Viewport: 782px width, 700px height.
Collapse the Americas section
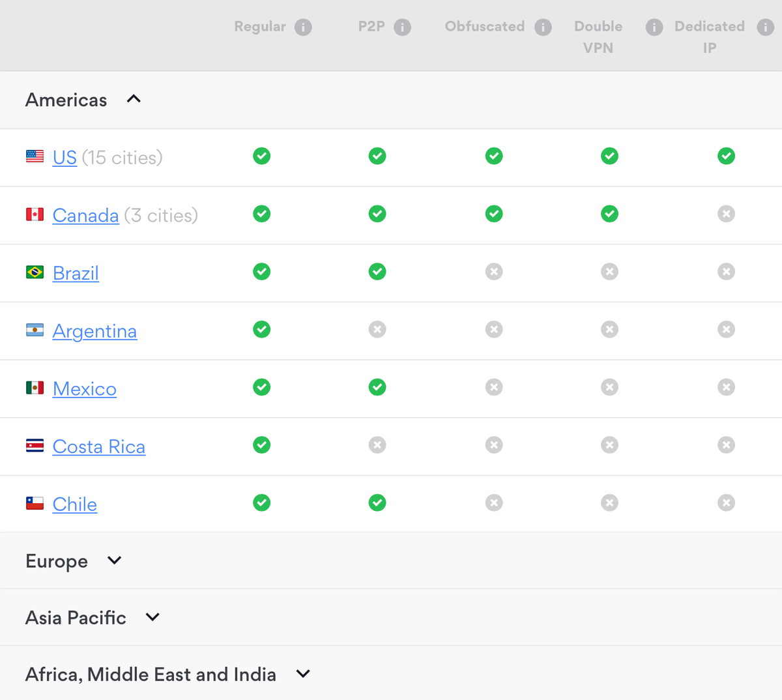click(133, 99)
